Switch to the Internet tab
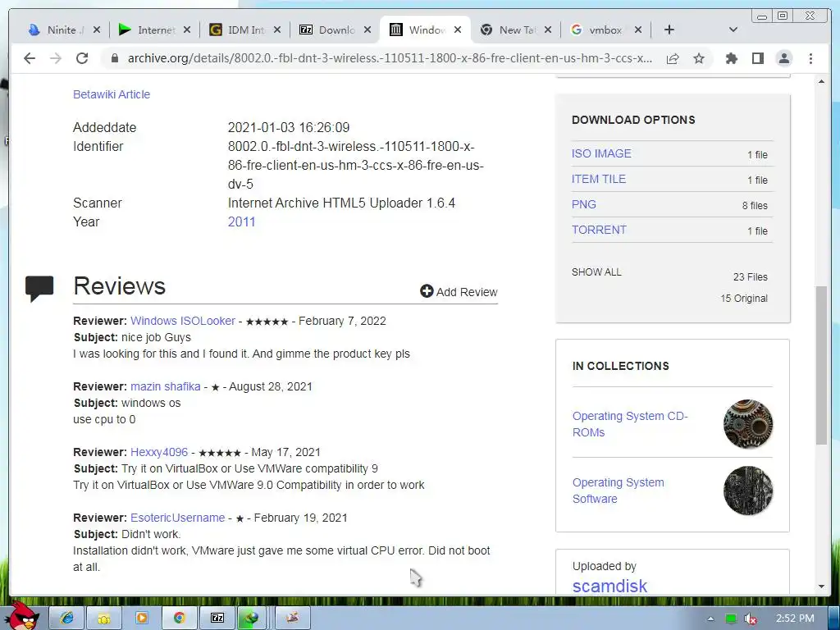Screen dimensions: 840x630 click(x=150, y=30)
